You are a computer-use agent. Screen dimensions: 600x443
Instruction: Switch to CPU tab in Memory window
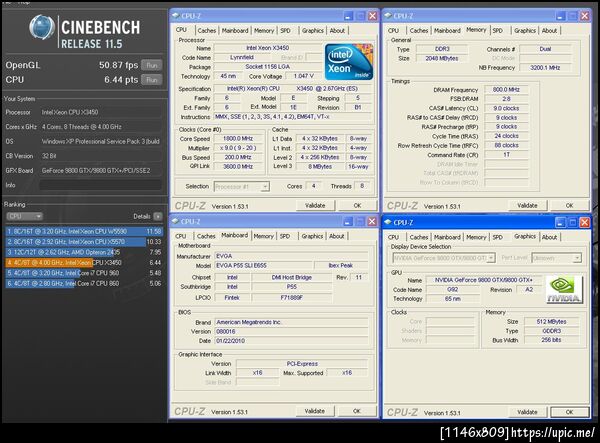(393, 30)
